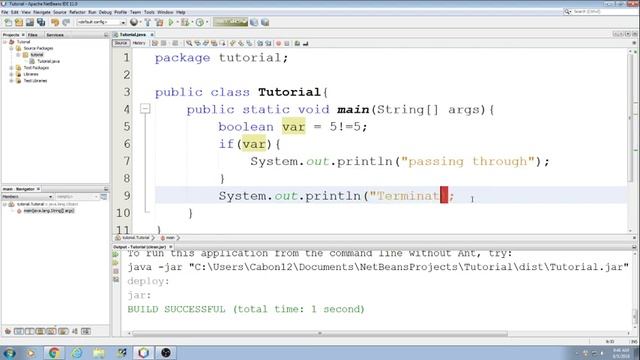
Task: Close the Output Tutorial tab
Action: point(171,247)
